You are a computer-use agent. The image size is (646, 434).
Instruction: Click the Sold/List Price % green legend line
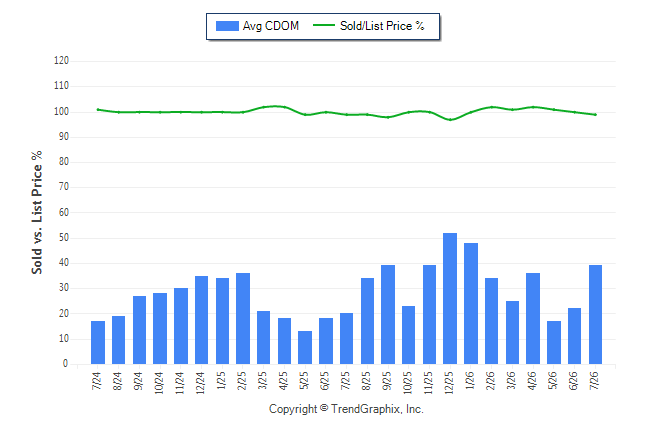pyautogui.click(x=324, y=25)
